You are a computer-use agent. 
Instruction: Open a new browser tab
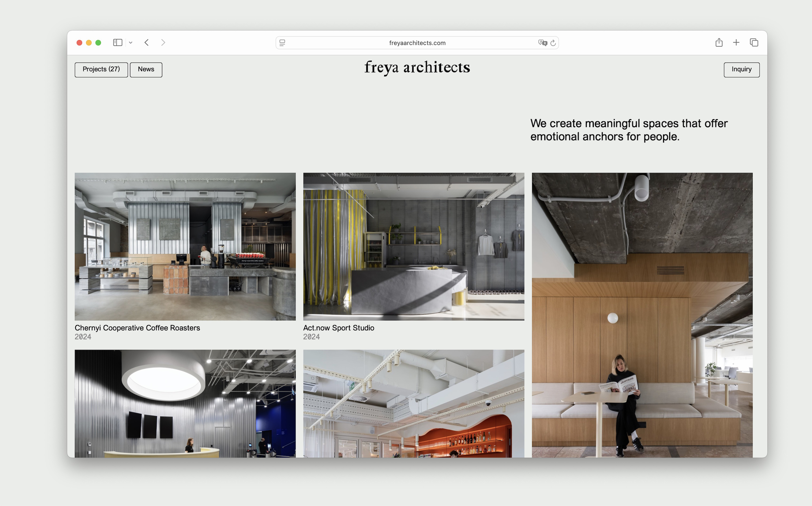(x=736, y=43)
